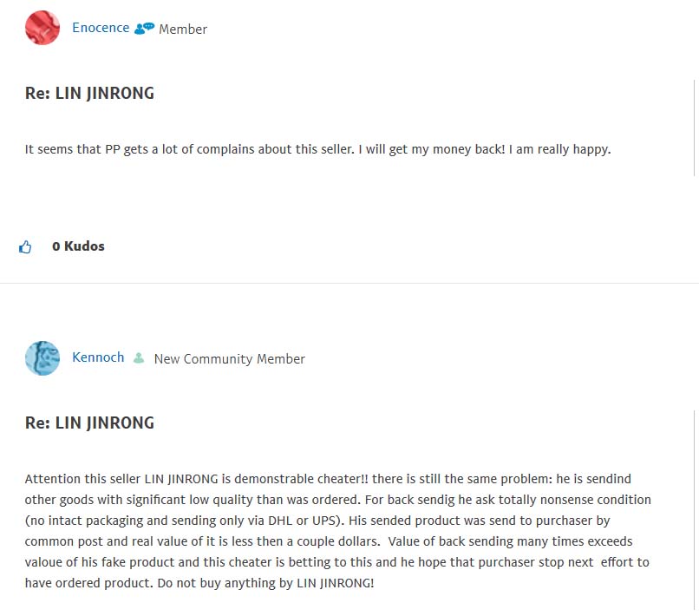
Task: Open Kennoch's "Re: LIN JINRONG" post title
Action: point(89,423)
